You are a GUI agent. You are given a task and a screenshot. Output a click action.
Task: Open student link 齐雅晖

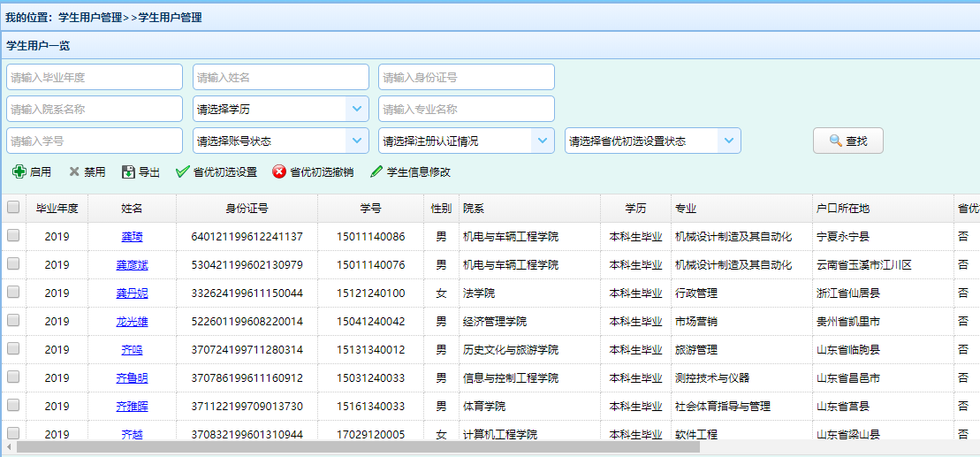(x=132, y=407)
